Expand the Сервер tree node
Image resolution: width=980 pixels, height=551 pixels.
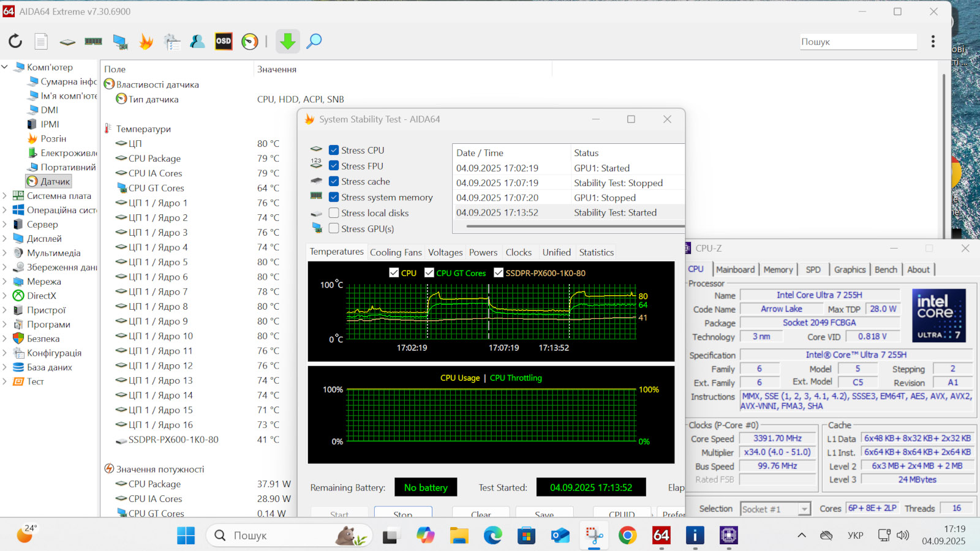point(5,224)
